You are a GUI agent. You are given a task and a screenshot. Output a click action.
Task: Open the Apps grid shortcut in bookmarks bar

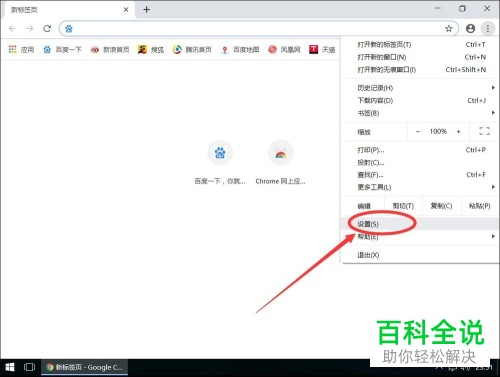21,50
